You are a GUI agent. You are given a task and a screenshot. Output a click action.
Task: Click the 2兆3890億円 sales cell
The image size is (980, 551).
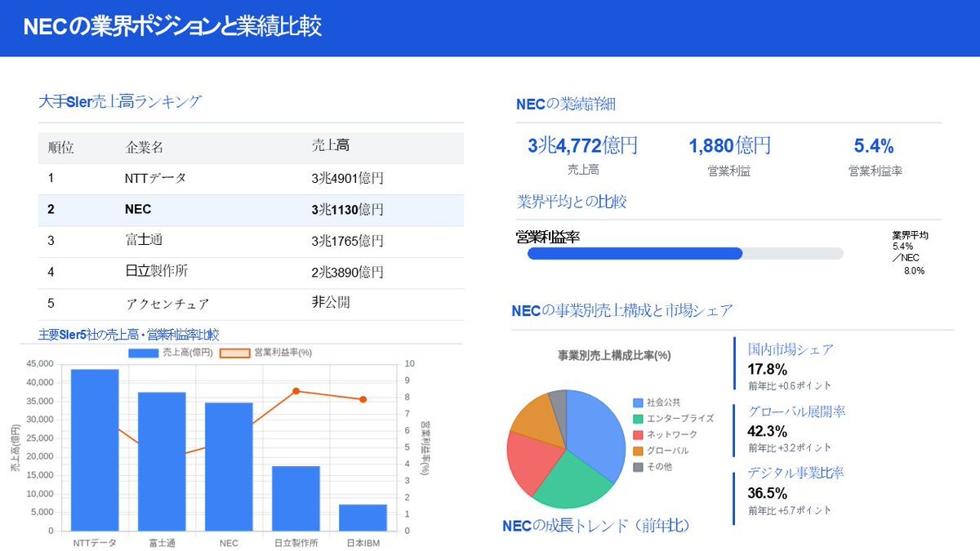pos(347,272)
